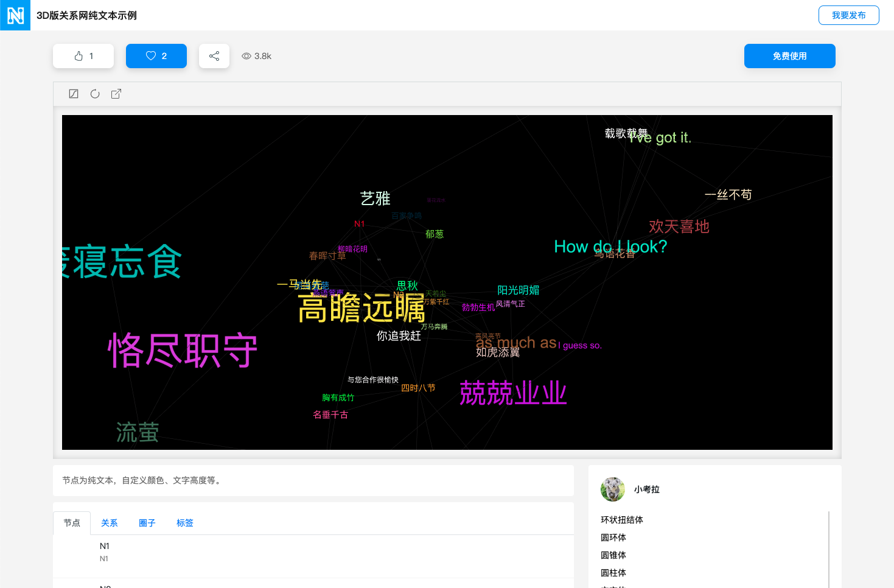This screenshot has height=588, width=894.
Task: Click the 兢兢业业 text node
Action: 513,393
